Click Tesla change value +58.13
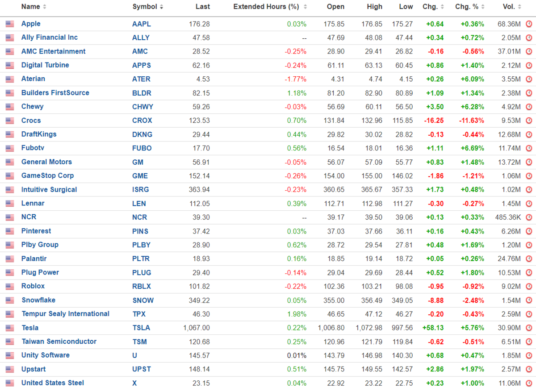 [x=433, y=328]
